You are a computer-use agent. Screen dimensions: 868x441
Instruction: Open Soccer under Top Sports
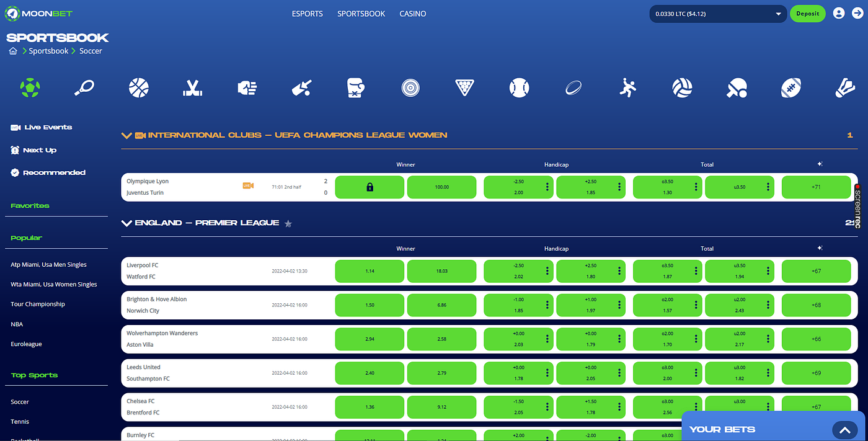click(x=20, y=402)
